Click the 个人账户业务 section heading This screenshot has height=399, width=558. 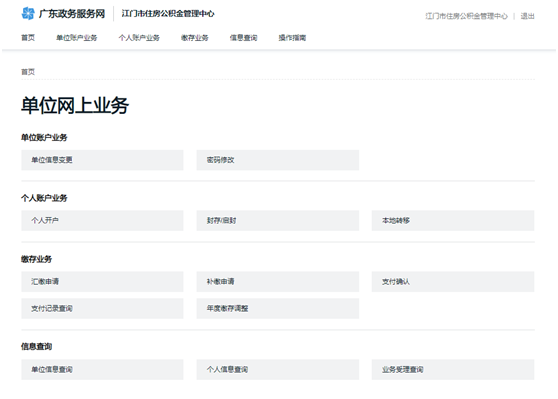(44, 198)
